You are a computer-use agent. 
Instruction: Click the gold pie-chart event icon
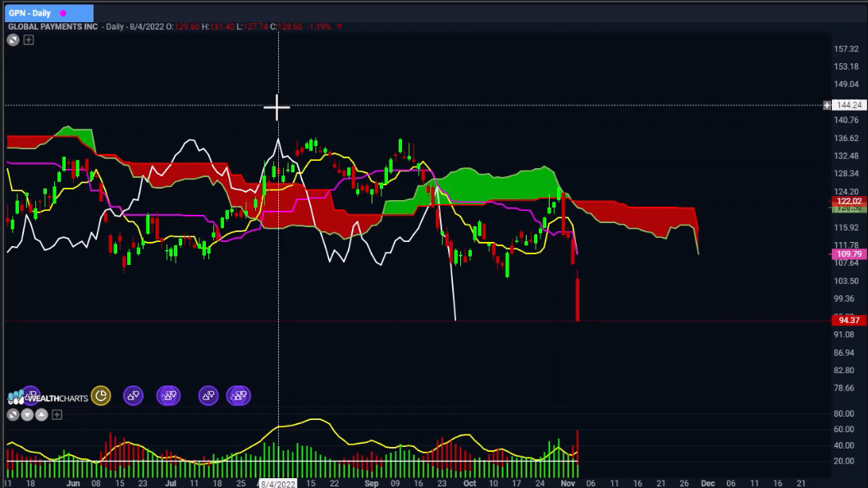(101, 395)
